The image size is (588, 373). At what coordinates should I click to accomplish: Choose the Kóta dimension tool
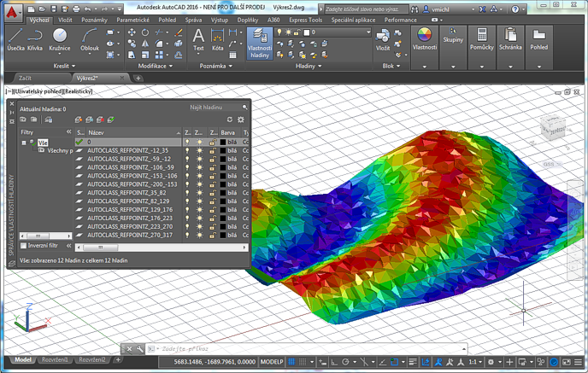217,40
